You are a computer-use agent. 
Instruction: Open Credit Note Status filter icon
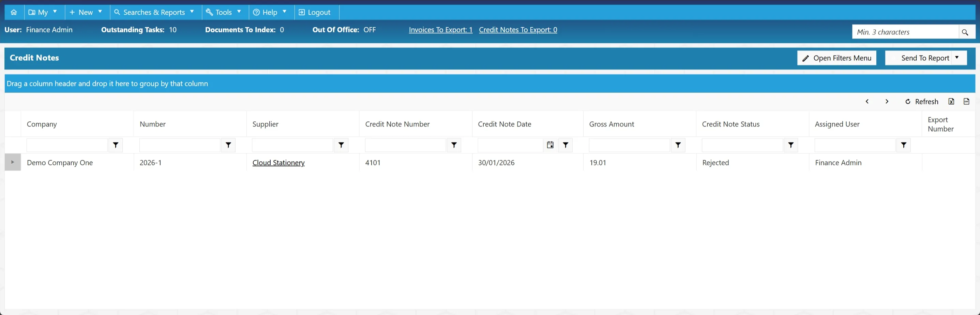pos(791,145)
